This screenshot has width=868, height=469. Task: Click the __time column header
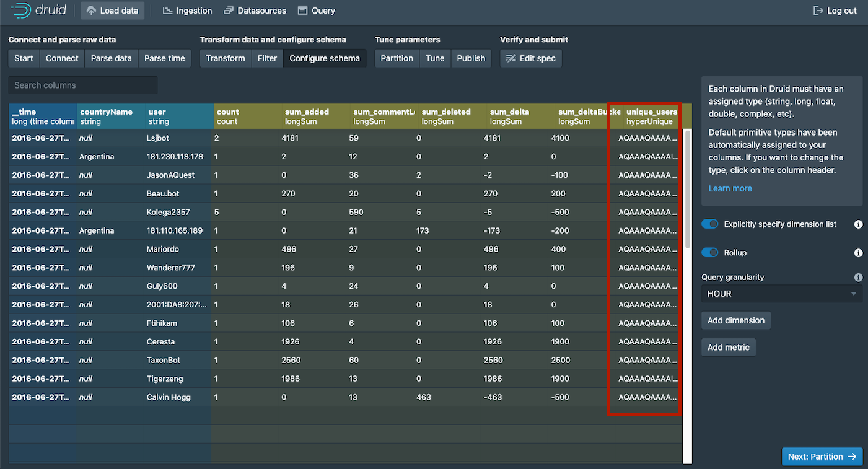[43, 116]
